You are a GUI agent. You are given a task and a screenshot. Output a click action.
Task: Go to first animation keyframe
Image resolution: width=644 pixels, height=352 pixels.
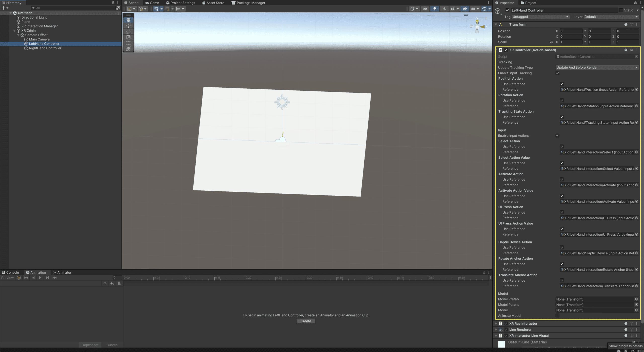coord(26,278)
